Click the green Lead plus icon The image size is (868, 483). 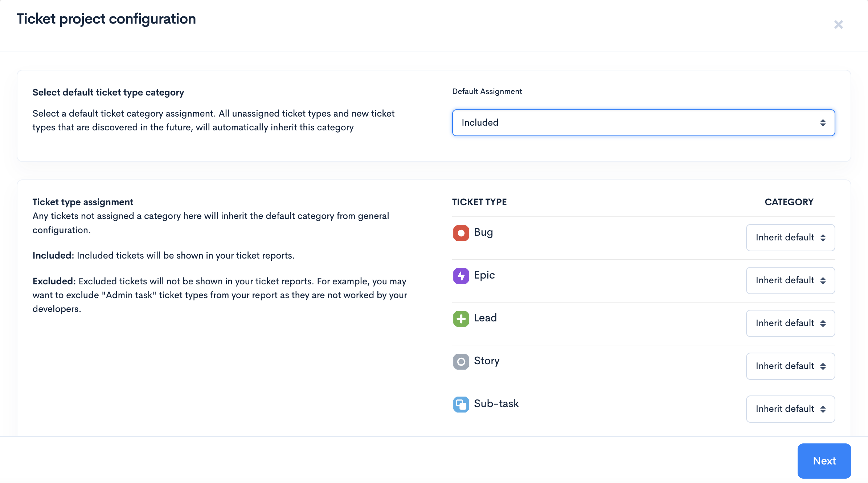[x=461, y=319]
